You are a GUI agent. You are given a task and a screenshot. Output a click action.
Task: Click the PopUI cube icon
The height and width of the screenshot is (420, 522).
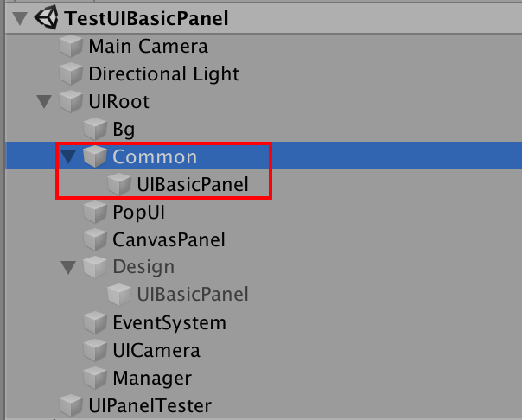point(95,213)
